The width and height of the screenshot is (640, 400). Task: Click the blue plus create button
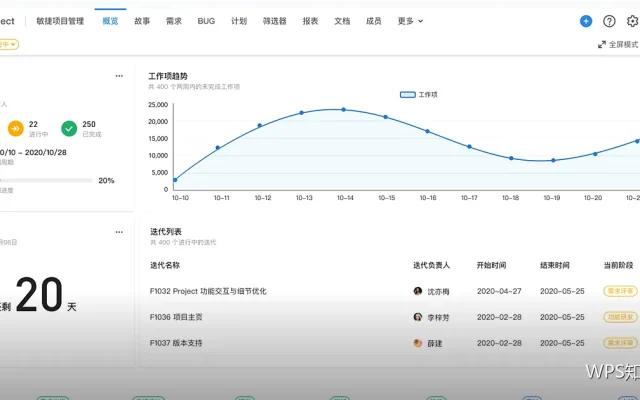tap(586, 21)
